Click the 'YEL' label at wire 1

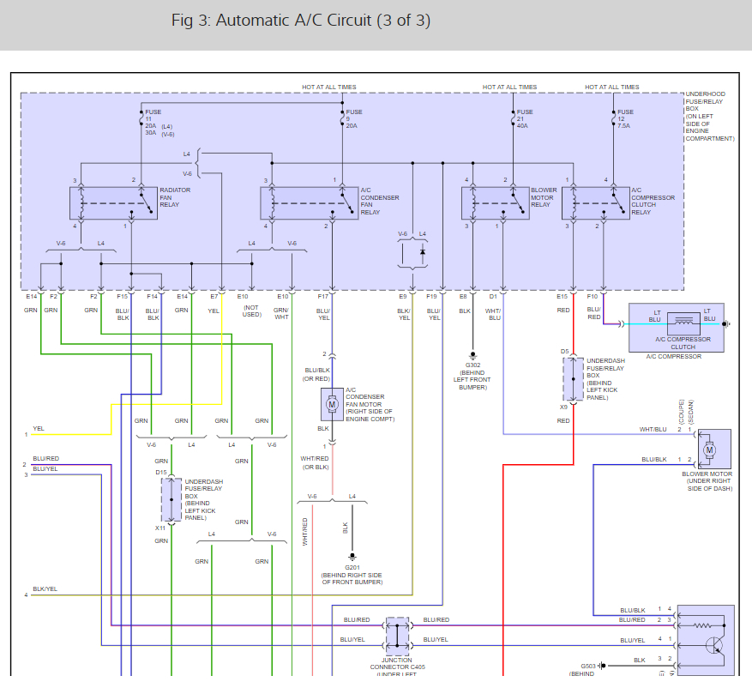(x=39, y=428)
